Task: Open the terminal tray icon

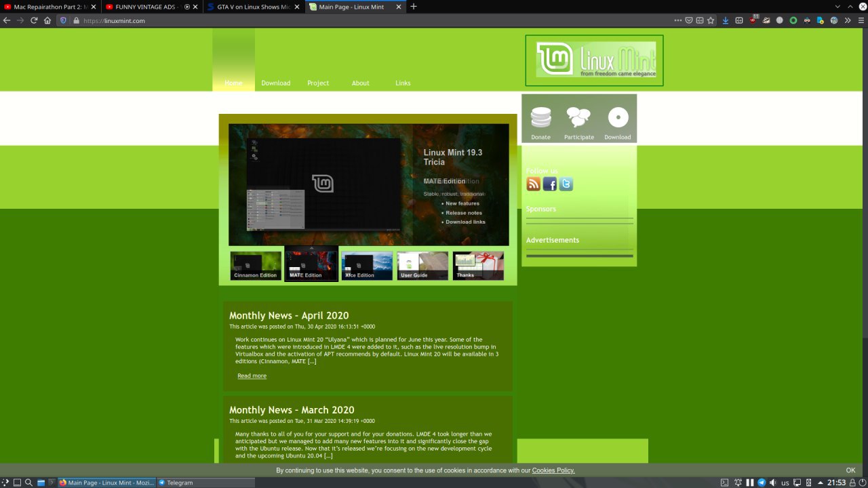Action: click(x=724, y=483)
